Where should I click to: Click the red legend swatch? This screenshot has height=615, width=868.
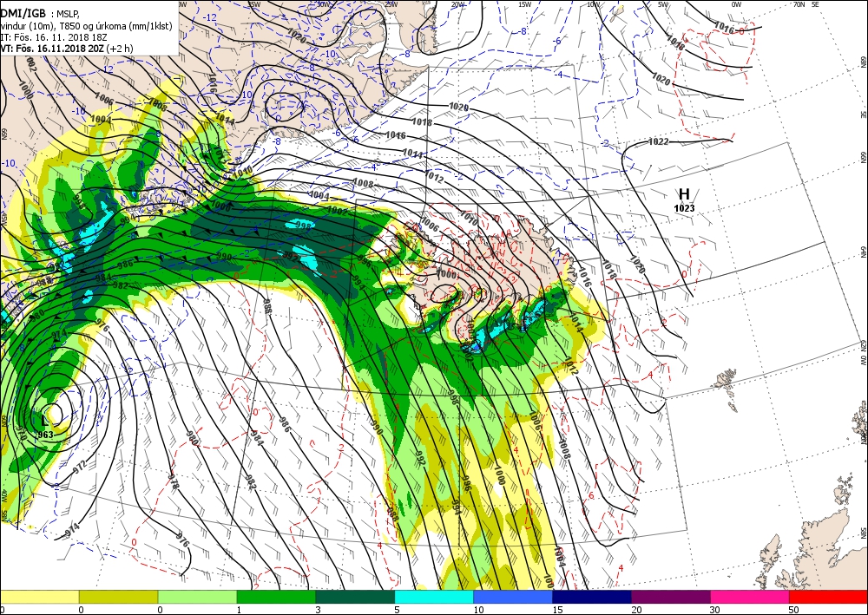828,597
